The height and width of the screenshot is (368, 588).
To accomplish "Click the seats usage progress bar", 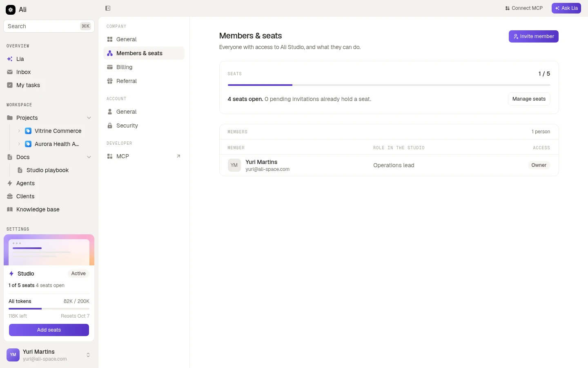I will point(389,85).
